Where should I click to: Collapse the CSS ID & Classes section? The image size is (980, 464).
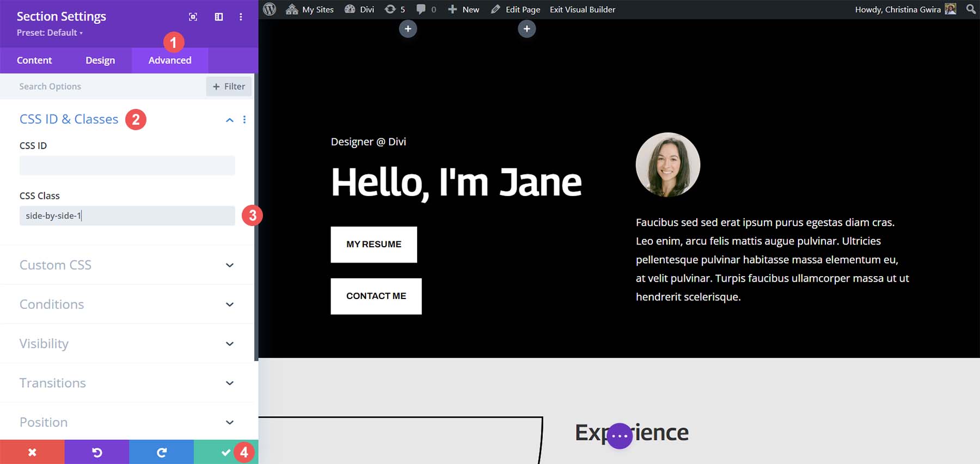coord(230,120)
